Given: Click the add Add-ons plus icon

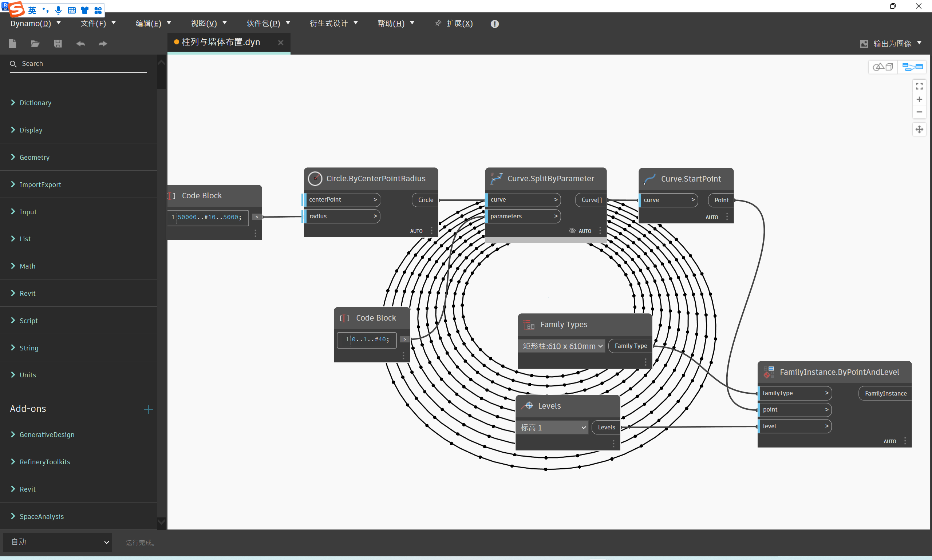Looking at the screenshot, I should tap(148, 409).
